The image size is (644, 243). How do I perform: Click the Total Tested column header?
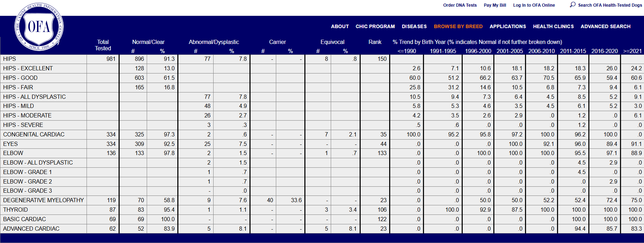103,45
